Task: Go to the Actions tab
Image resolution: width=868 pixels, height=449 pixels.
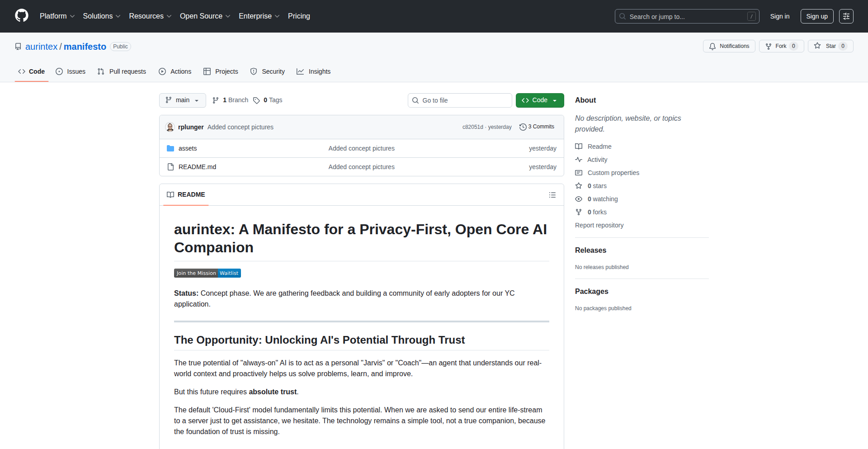Action: coord(175,71)
